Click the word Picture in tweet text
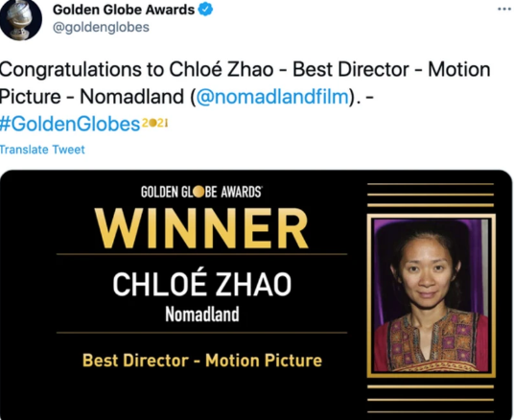The image size is (514, 420). point(30,97)
